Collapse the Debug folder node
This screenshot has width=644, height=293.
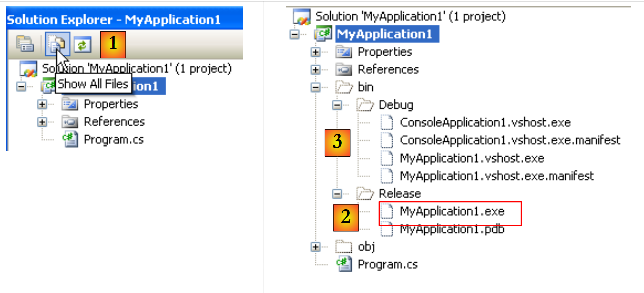point(337,105)
